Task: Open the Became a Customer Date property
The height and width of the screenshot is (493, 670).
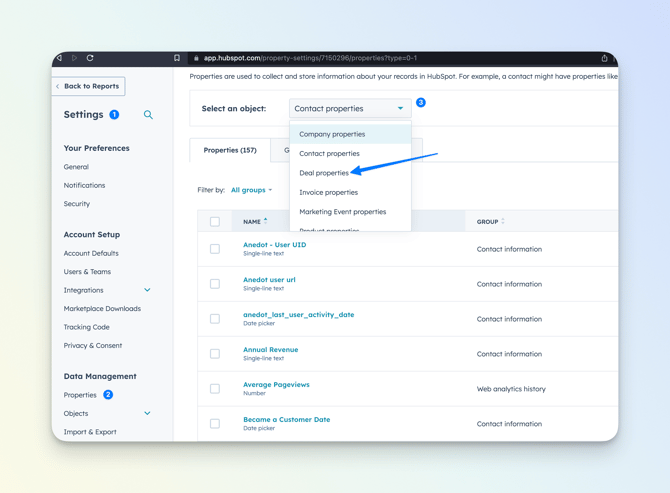Action: [286, 420]
